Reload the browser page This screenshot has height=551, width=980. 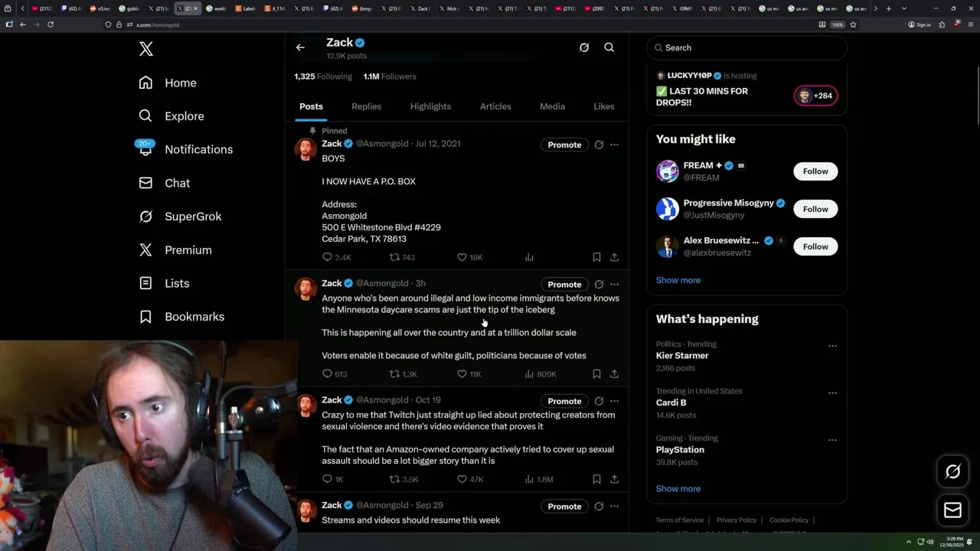pyautogui.click(x=51, y=24)
